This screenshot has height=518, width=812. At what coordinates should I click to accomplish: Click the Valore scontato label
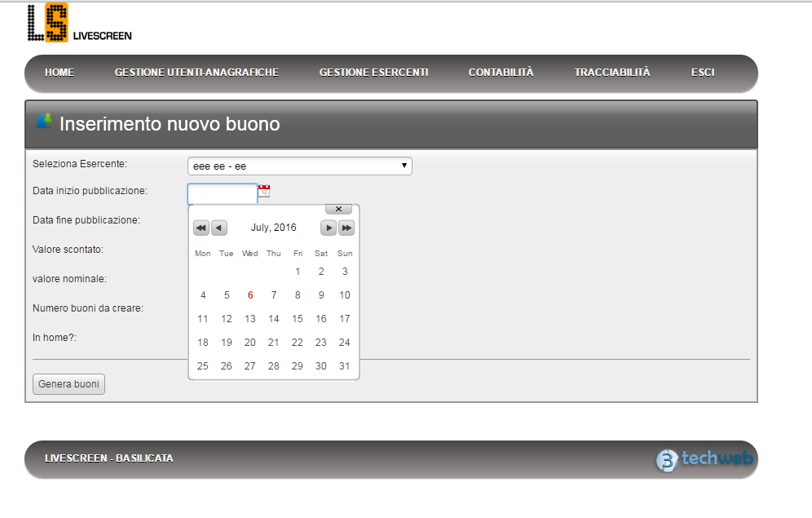click(x=68, y=250)
